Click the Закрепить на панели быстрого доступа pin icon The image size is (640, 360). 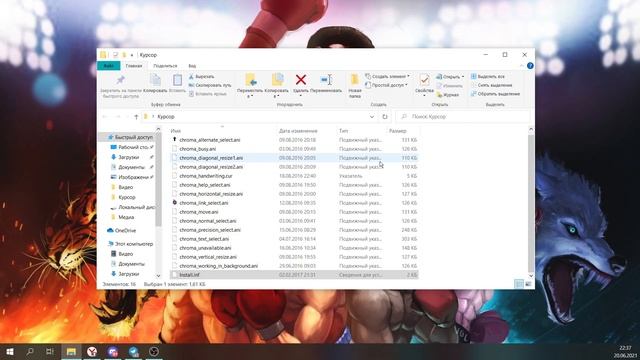(x=120, y=80)
